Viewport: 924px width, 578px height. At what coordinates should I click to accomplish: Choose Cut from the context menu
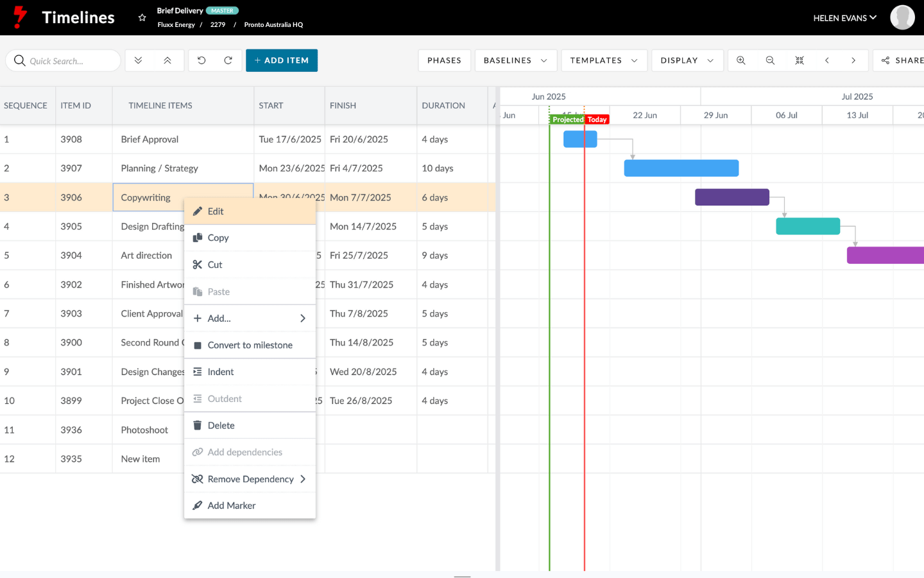coord(250,265)
